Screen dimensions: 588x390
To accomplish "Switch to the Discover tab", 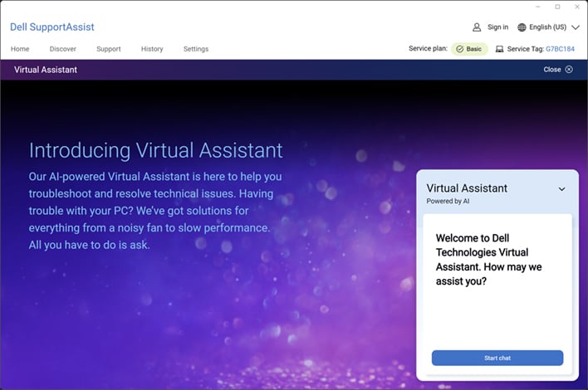I will pyautogui.click(x=63, y=49).
